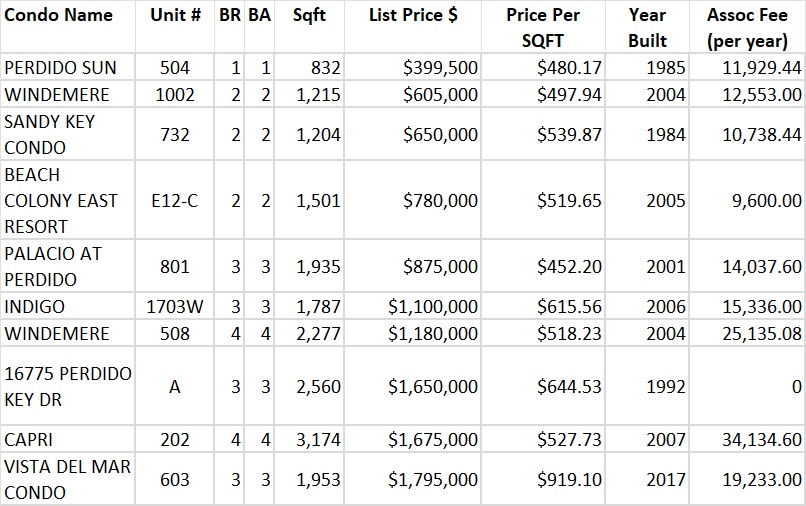
Task: Select the PERDIDO SUN condo name cell
Action: 61,68
